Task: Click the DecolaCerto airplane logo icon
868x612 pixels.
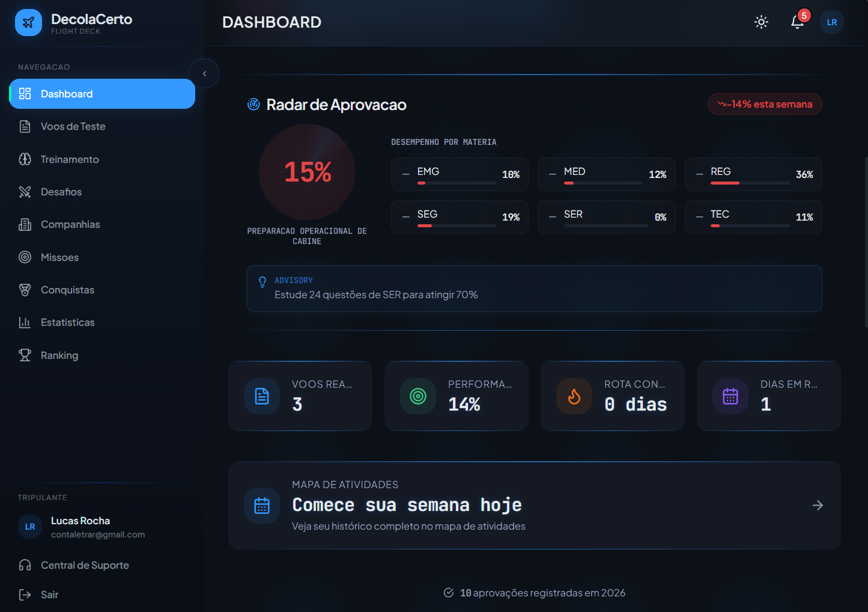Action: click(x=28, y=23)
